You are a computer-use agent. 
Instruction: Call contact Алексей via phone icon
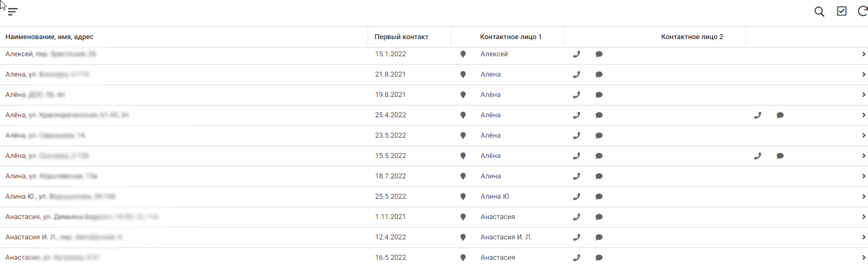pos(577,54)
